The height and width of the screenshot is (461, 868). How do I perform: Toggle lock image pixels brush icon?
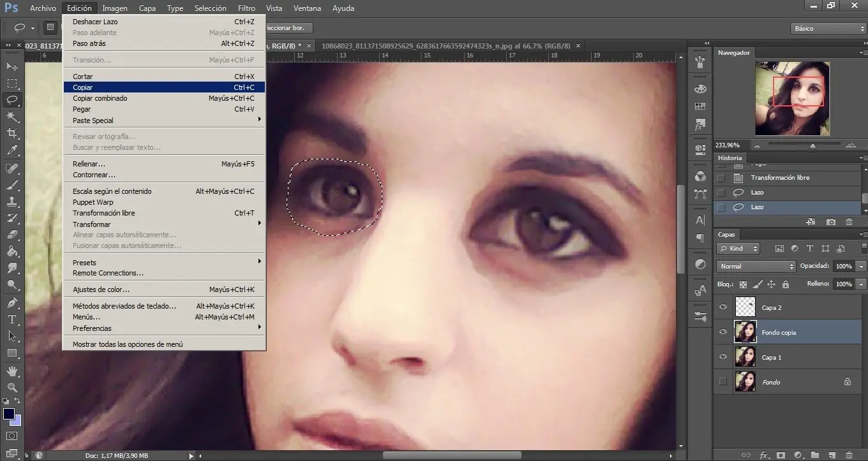757,284
